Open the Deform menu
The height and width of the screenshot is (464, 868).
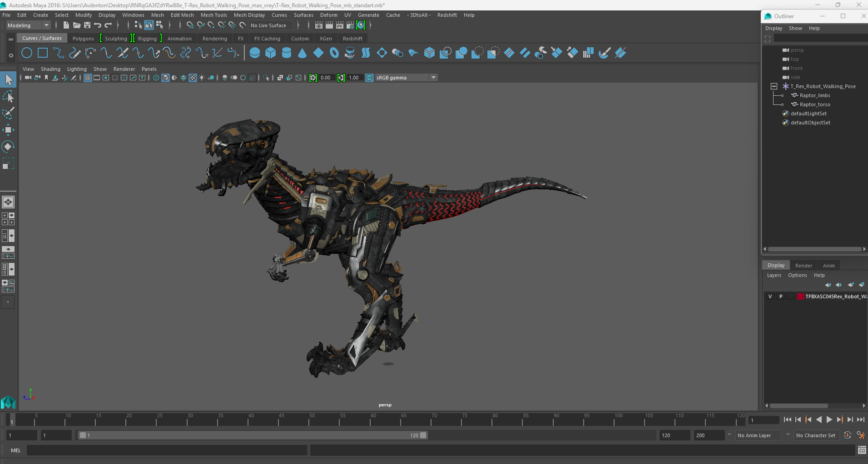(x=328, y=15)
